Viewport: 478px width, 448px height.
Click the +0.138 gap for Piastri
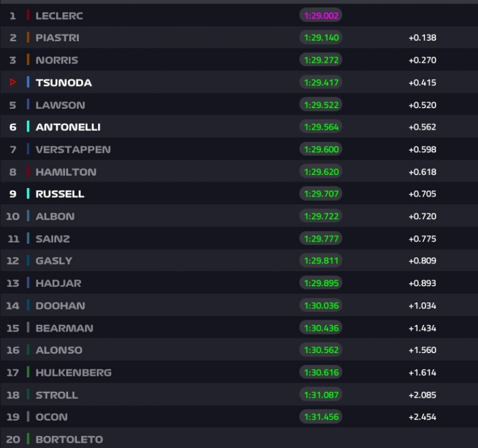422,38
